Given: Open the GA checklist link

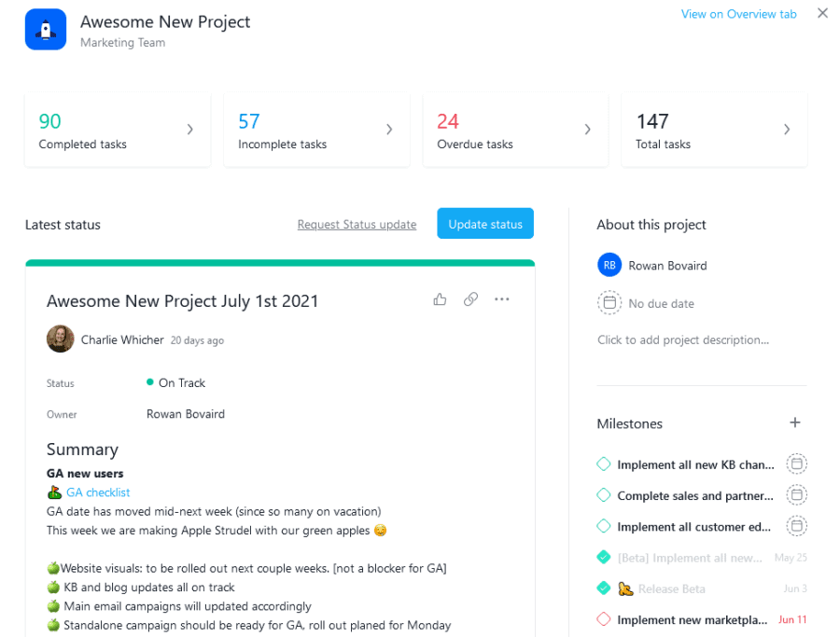Looking at the screenshot, I should click(x=98, y=492).
